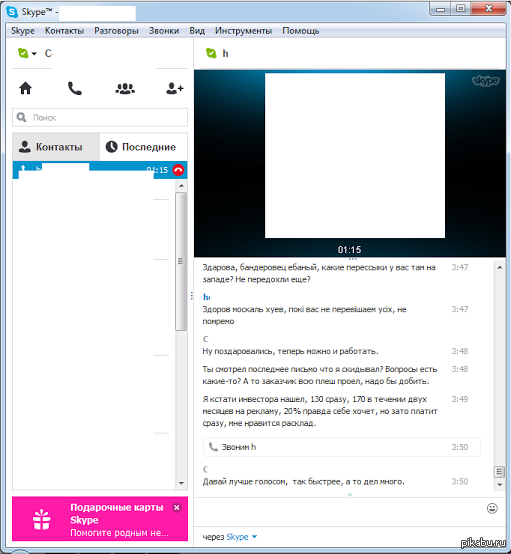Click the chat history scroll up arrow
Viewport: 511px width, 554px height.
[500, 267]
